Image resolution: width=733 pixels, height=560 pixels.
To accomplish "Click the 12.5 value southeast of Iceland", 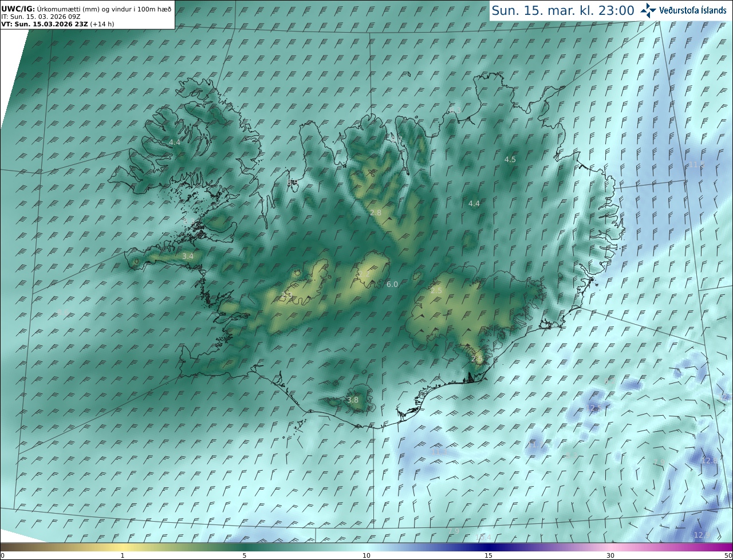I will coord(594,408).
